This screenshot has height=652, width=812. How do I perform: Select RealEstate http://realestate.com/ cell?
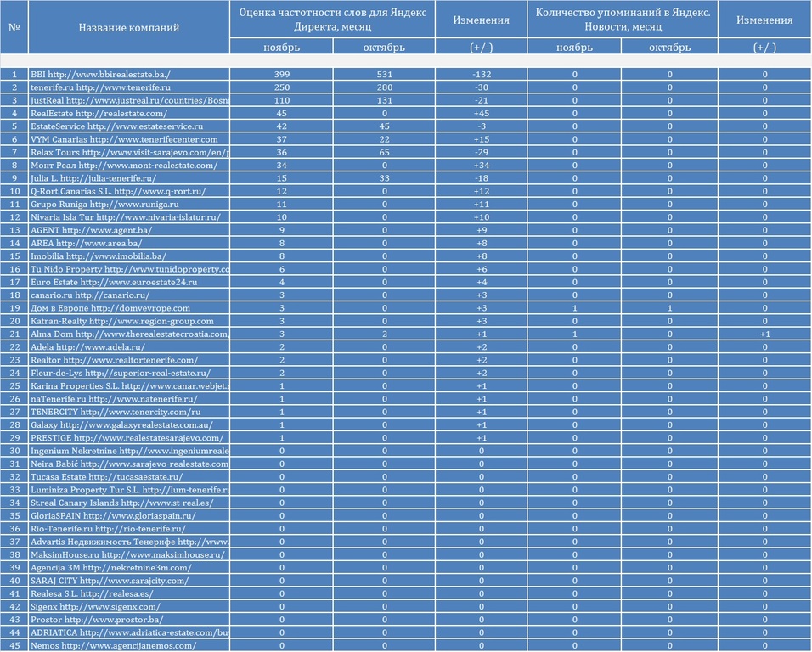pos(129,113)
